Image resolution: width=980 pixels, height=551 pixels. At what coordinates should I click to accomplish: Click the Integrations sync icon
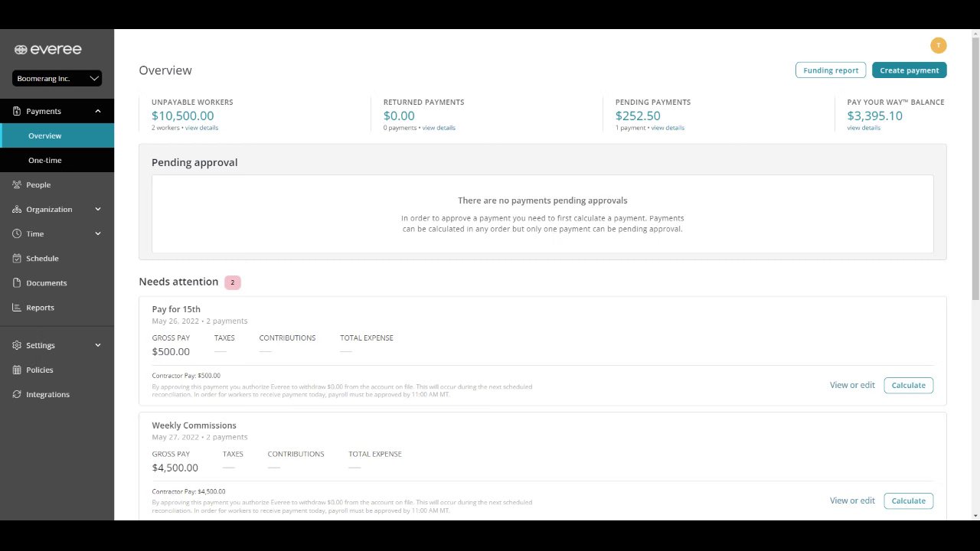tap(17, 394)
